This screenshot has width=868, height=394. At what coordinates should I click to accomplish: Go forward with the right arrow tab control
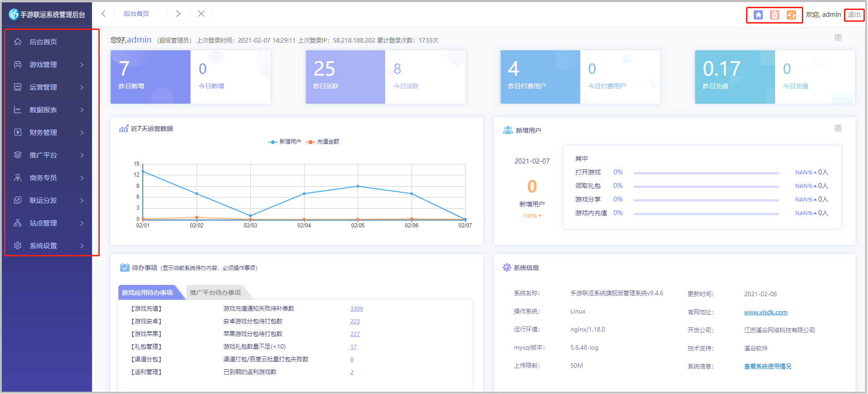pos(178,14)
